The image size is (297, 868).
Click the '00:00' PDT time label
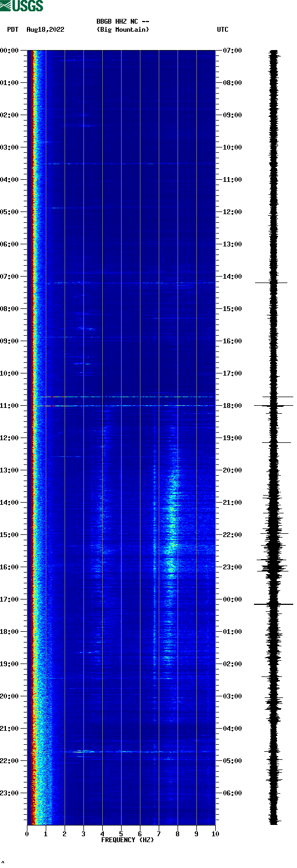point(9,51)
